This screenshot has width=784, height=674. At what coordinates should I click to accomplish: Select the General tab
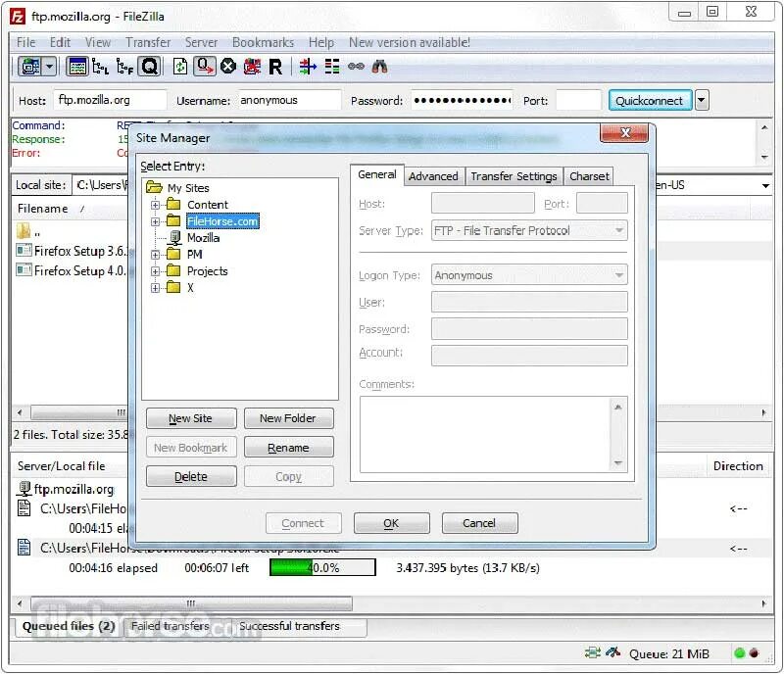377,174
